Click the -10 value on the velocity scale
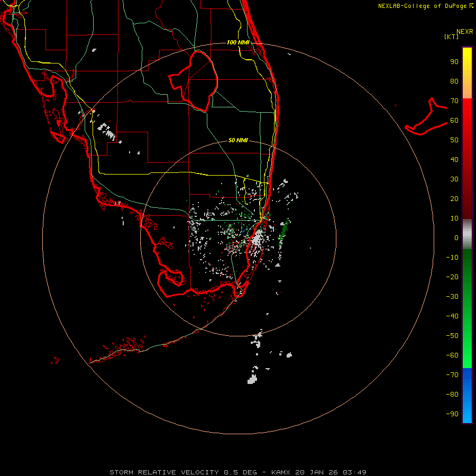This screenshot has height=476, width=476. (x=452, y=258)
